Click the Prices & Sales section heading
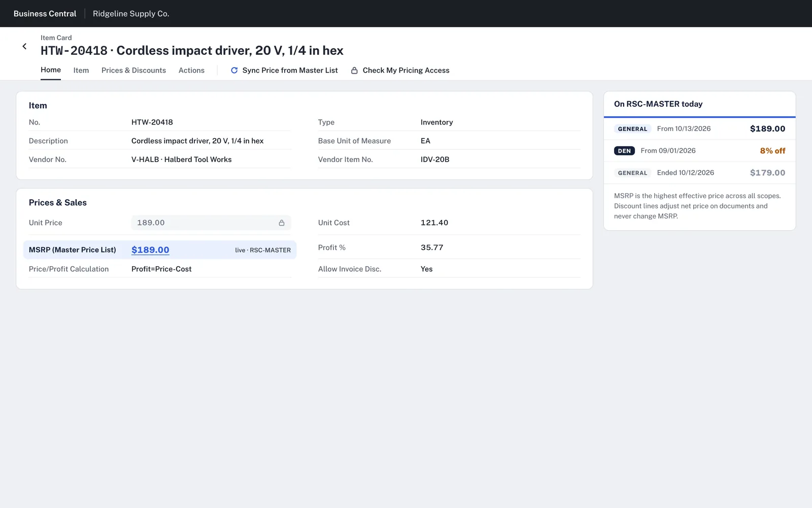The image size is (812, 508). coord(58,203)
